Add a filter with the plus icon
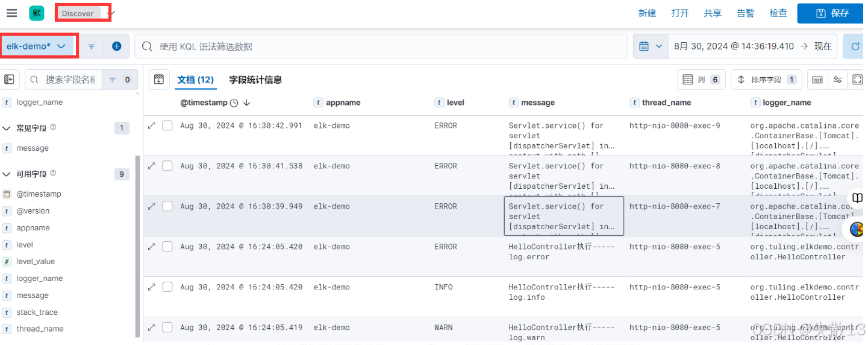This screenshot has height=345, width=868. tap(117, 46)
